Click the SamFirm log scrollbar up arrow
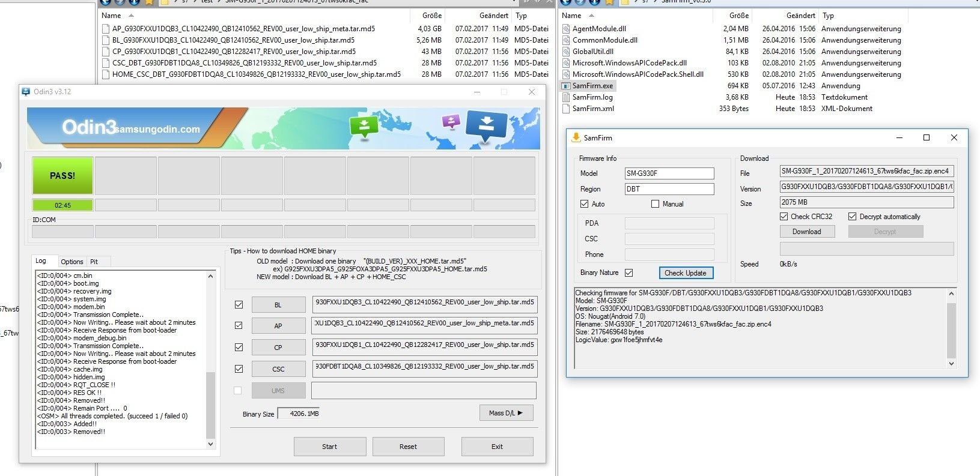The width and height of the screenshot is (980, 476). tap(951, 294)
